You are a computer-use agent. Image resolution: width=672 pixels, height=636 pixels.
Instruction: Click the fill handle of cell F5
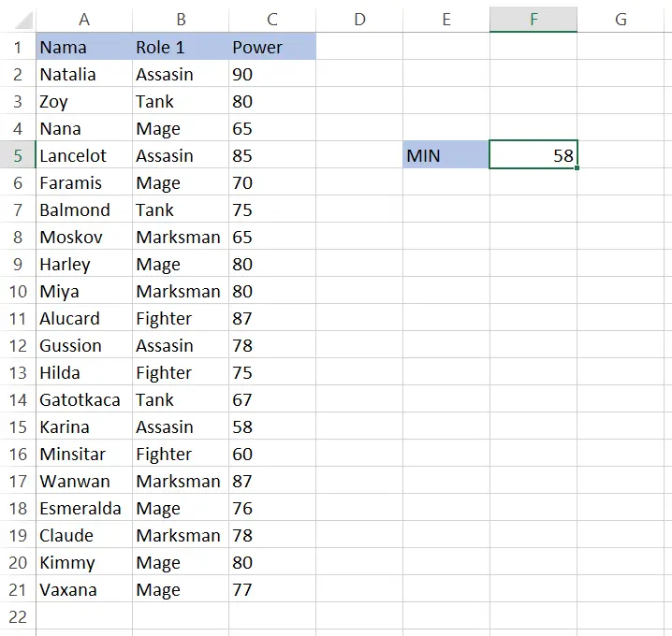[x=577, y=168]
